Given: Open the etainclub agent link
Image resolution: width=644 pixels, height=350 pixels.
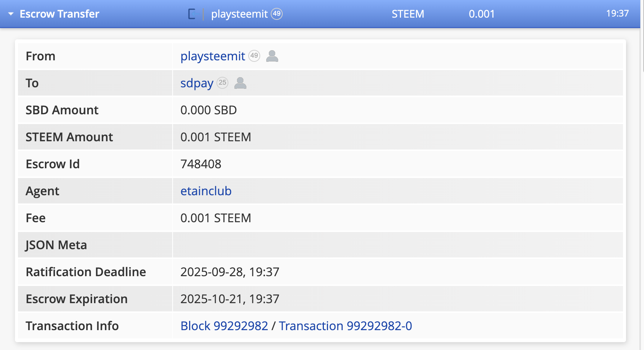Looking at the screenshot, I should point(206,191).
